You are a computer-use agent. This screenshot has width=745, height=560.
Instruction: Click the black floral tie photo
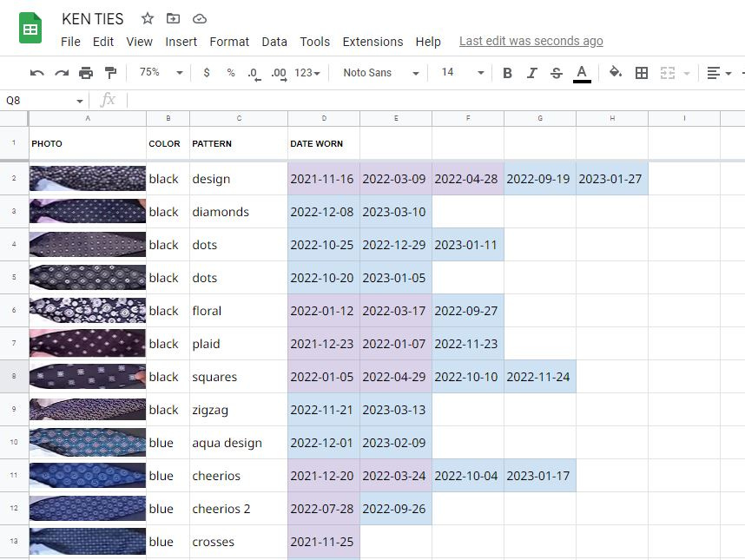[88, 311]
